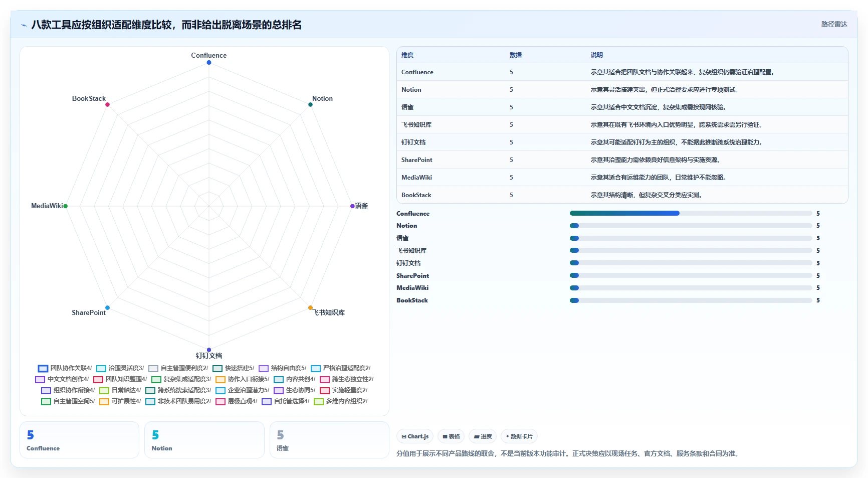This screenshot has height=478, width=868.
Task: Open the Confluence stat card
Action: (79, 440)
